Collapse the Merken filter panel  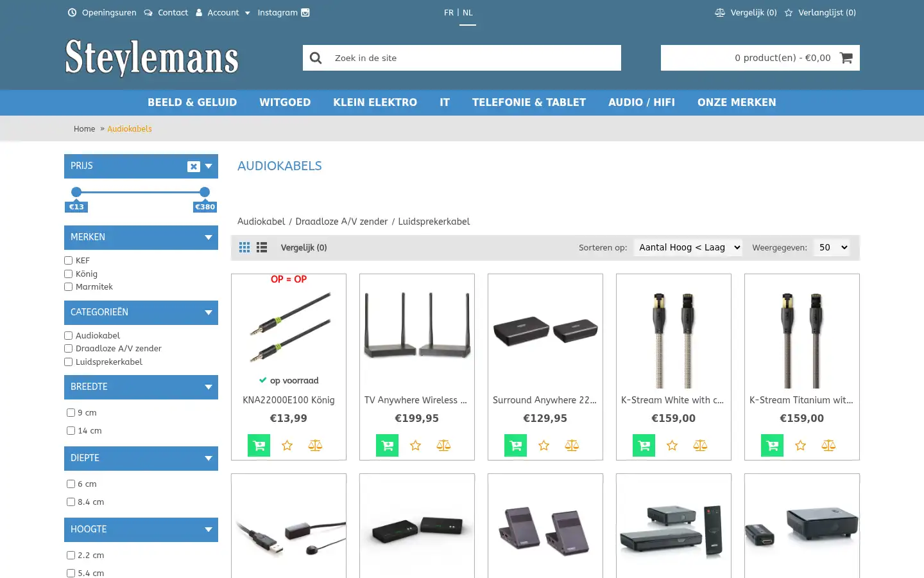pos(209,238)
